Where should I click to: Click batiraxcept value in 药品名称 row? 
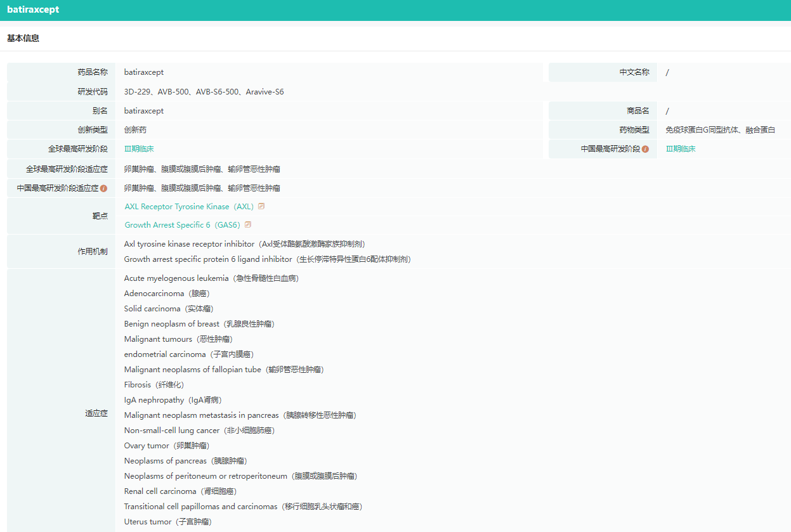[144, 72]
